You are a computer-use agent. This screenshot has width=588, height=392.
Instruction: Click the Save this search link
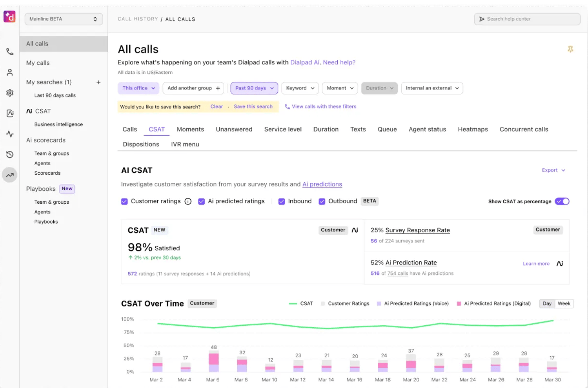pyautogui.click(x=253, y=106)
